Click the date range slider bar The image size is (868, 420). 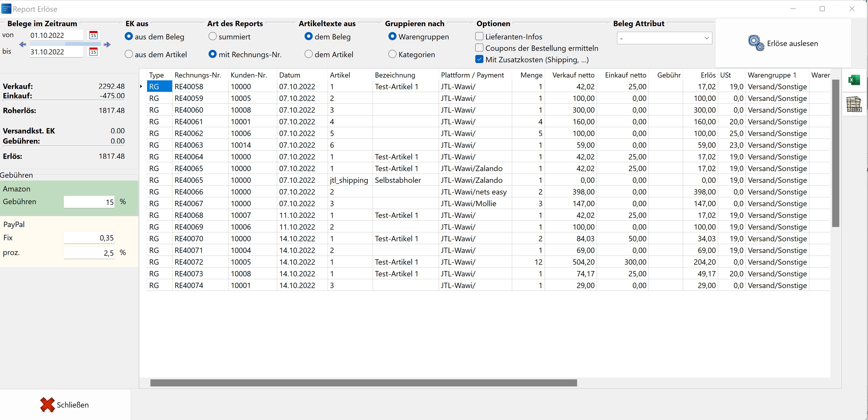pyautogui.click(x=65, y=44)
